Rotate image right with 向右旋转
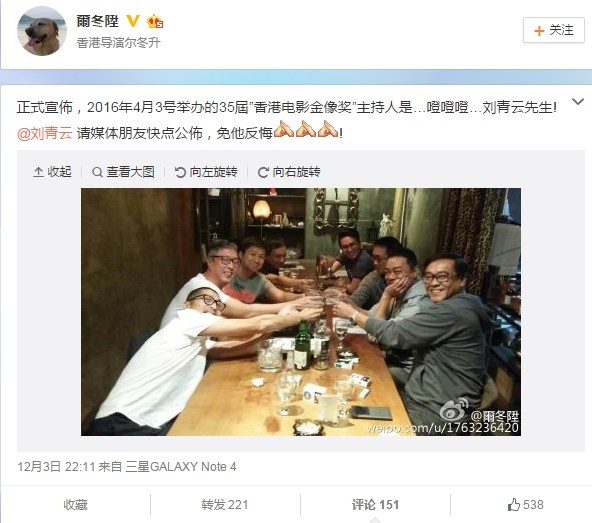This screenshot has width=592, height=523. pyautogui.click(x=289, y=172)
